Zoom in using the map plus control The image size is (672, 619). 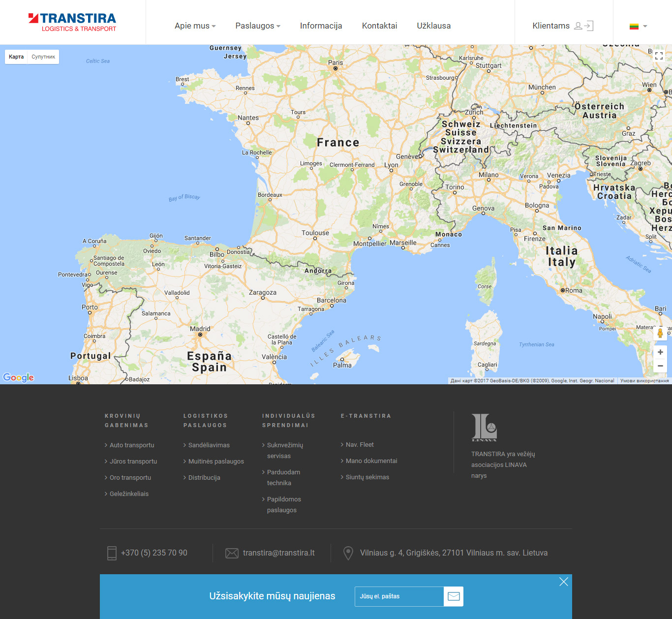click(x=660, y=352)
